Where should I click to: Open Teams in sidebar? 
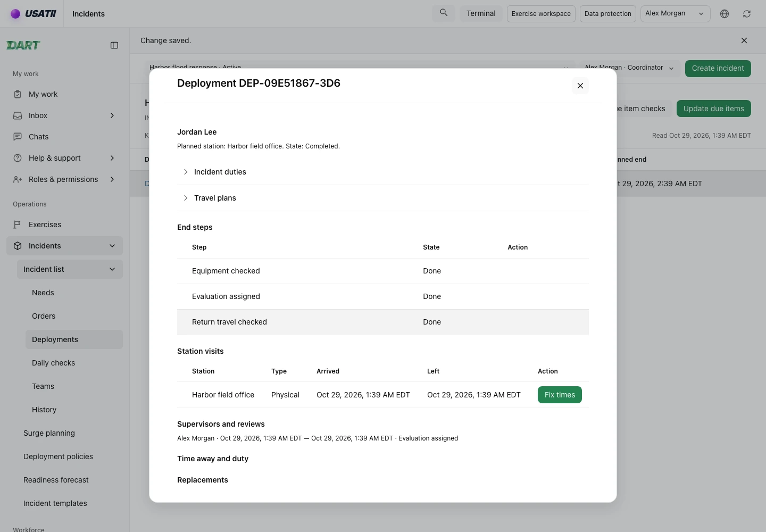click(74, 386)
